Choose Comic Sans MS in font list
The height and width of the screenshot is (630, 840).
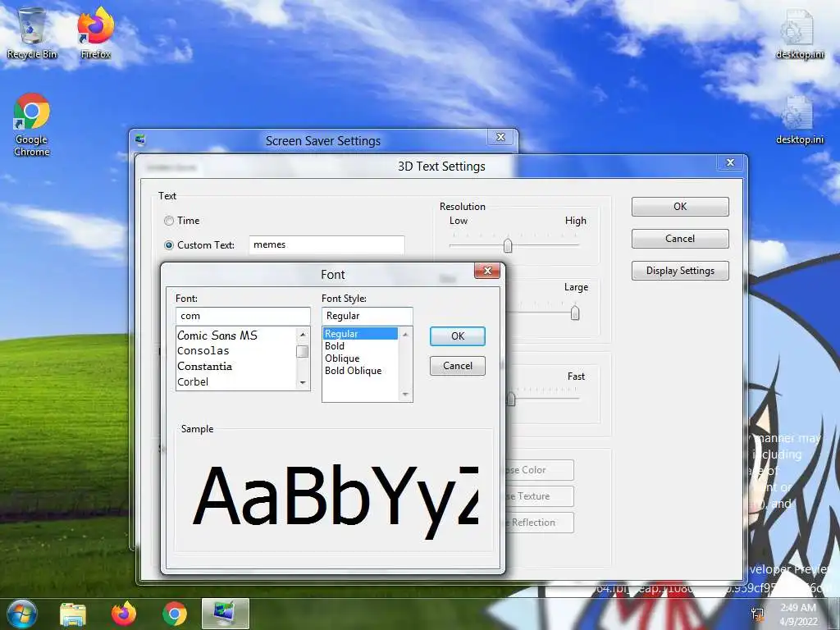(235, 336)
